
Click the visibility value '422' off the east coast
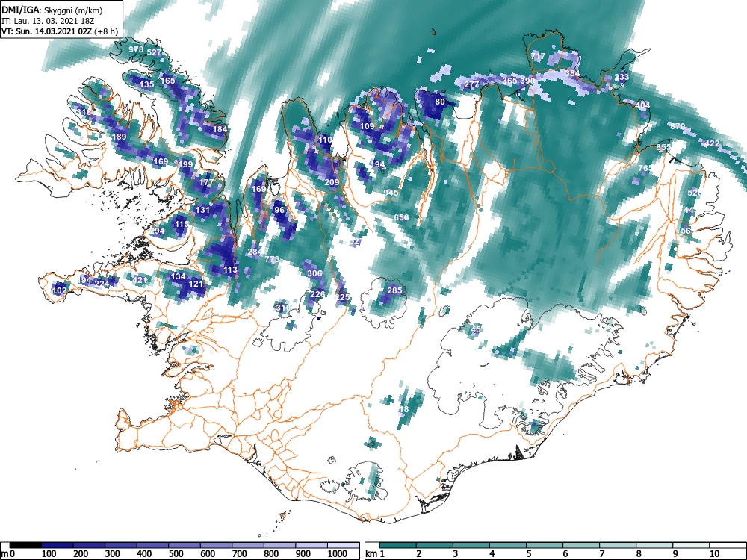tap(712, 143)
